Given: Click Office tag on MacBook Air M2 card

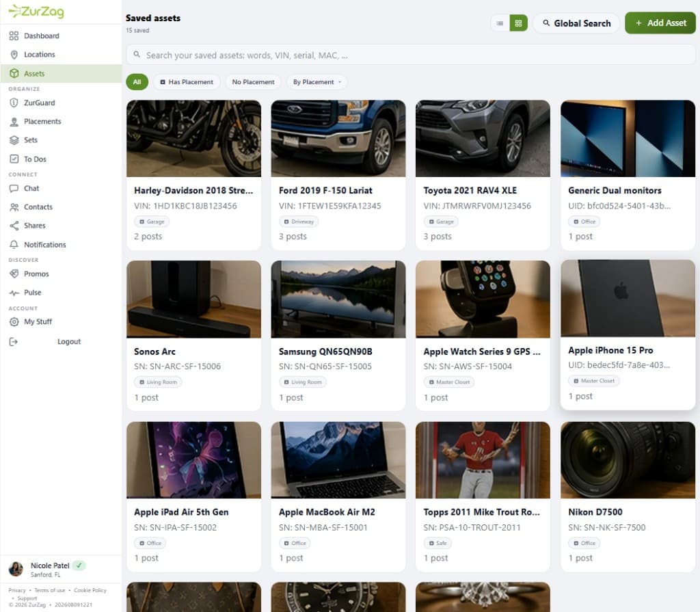Looking at the screenshot, I should pyautogui.click(x=295, y=543).
